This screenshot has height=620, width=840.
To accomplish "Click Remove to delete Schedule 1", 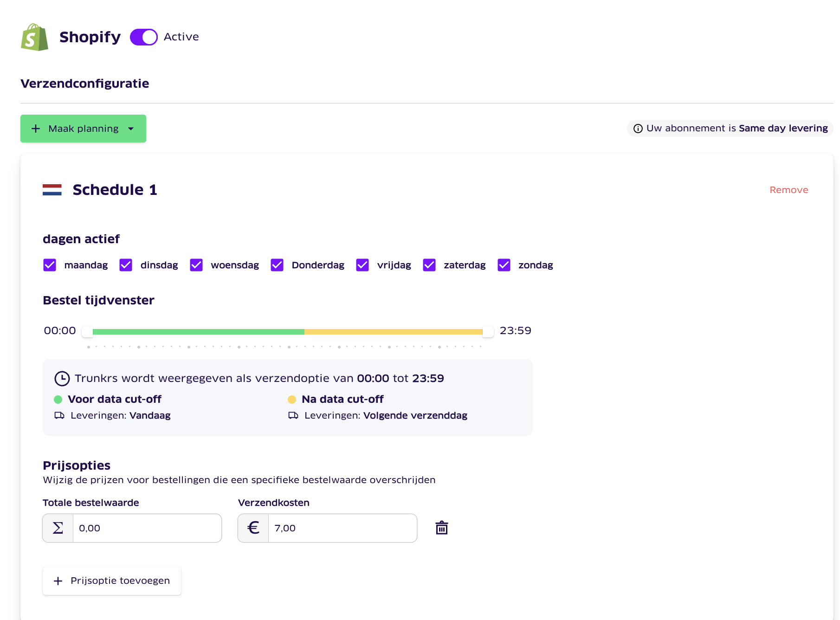I will click(x=788, y=190).
